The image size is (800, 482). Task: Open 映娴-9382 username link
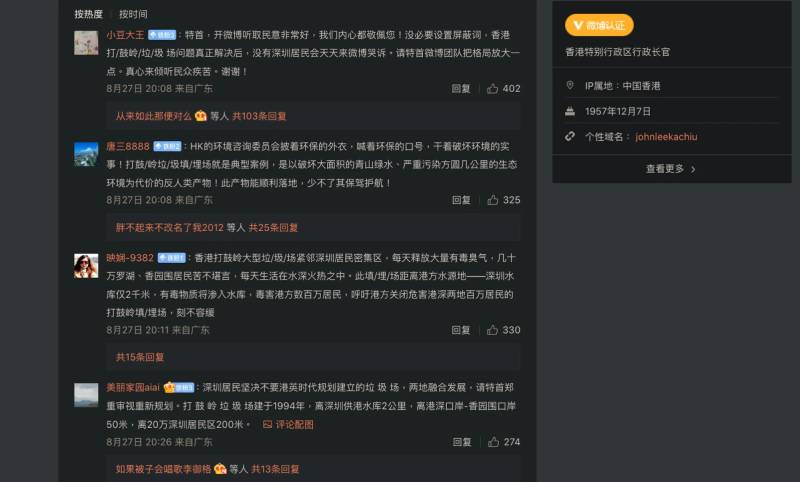(x=130, y=258)
